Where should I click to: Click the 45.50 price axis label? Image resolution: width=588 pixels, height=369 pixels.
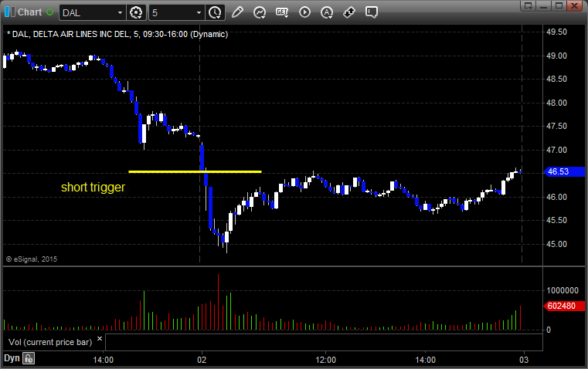pyautogui.click(x=556, y=220)
